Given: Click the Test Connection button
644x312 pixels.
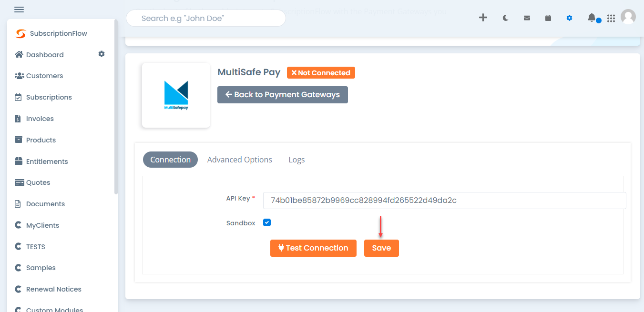Looking at the screenshot, I should pos(313,248).
